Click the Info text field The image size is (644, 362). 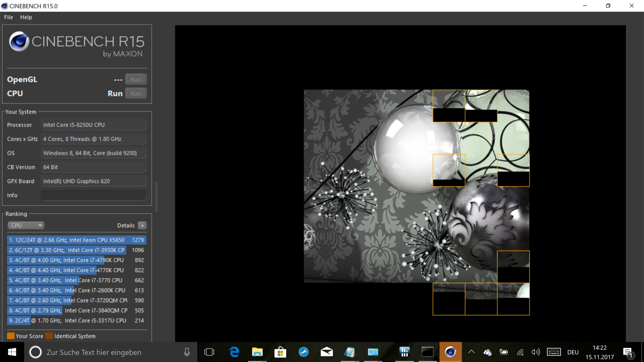point(94,195)
